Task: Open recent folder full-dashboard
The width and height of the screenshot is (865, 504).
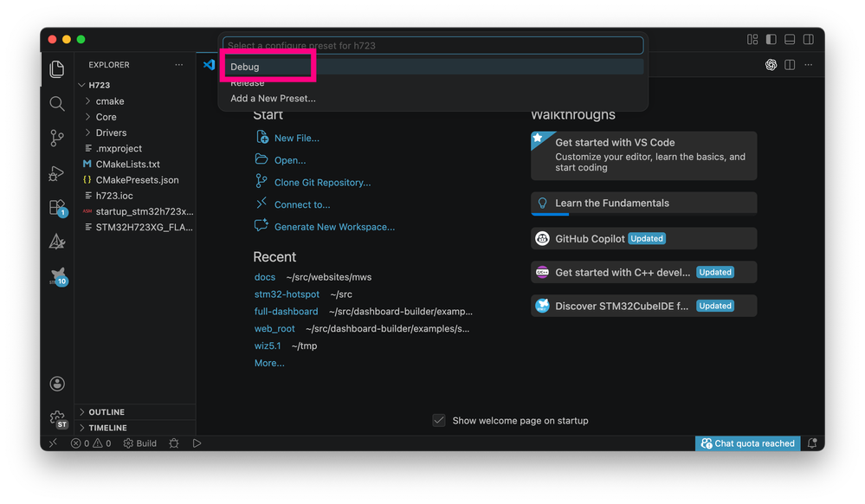Action: [x=287, y=312]
